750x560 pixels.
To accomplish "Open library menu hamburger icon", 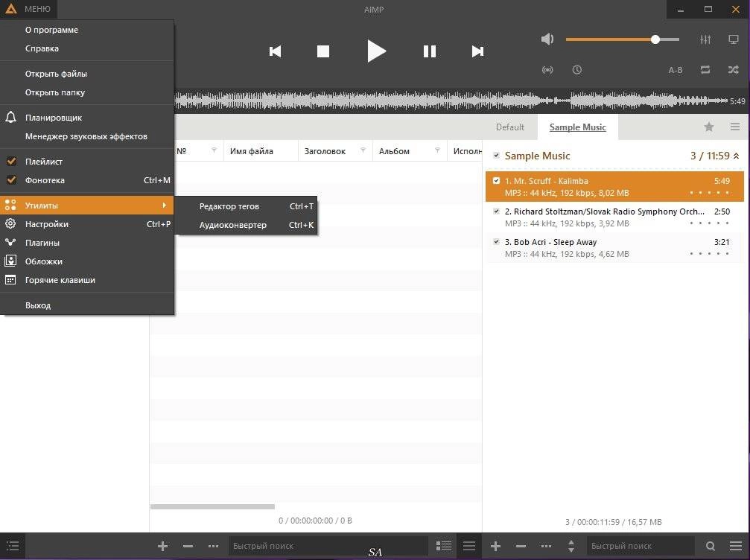I will tap(469, 546).
